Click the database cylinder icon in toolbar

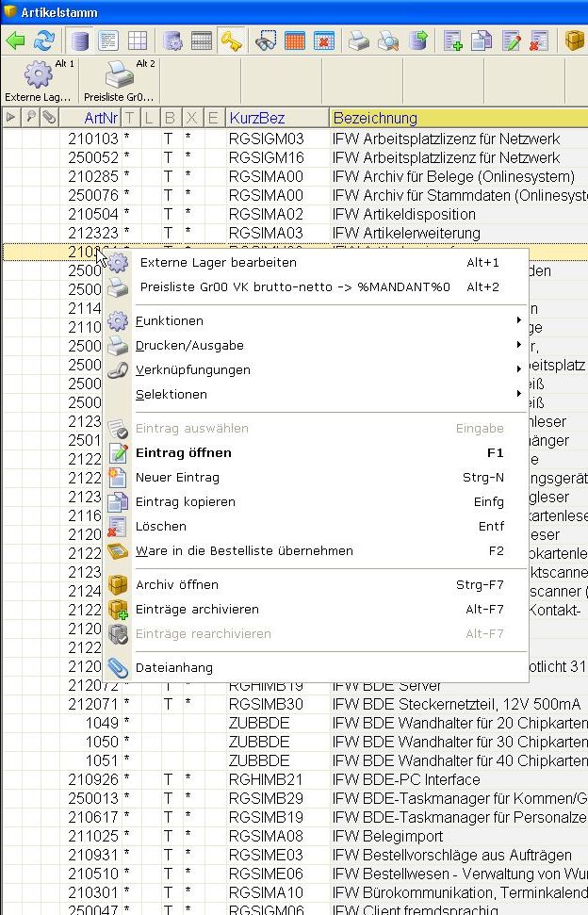click(81, 41)
